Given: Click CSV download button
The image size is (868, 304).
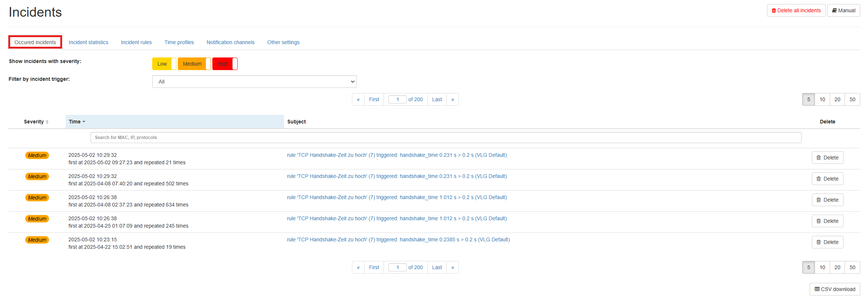Looking at the screenshot, I should point(835,289).
